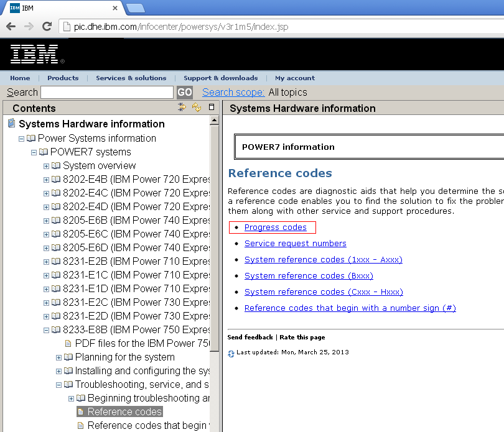Maximize the Contents pane
Image resolution: width=504 pixels, height=432 pixels.
pos(211,107)
